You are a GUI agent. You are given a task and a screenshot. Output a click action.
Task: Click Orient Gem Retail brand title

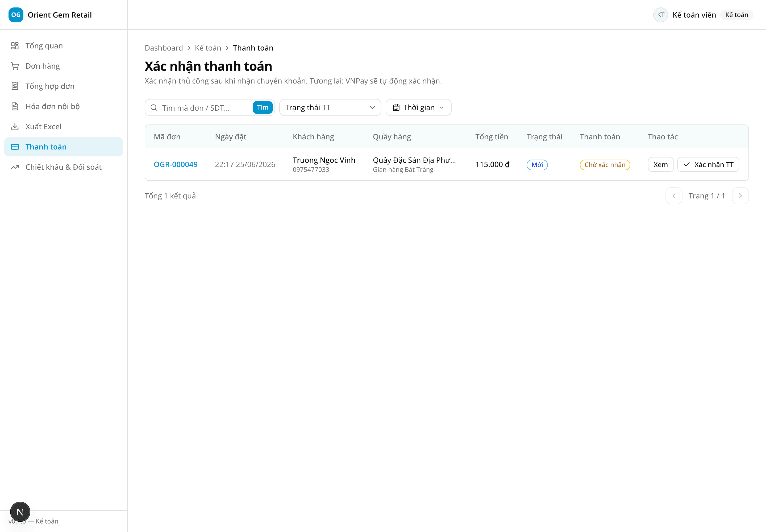(x=60, y=15)
